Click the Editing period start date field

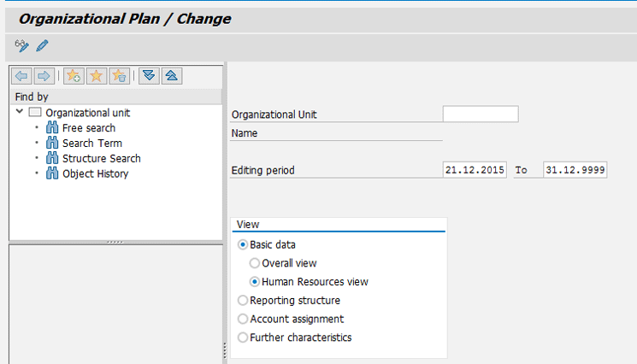coord(475,170)
